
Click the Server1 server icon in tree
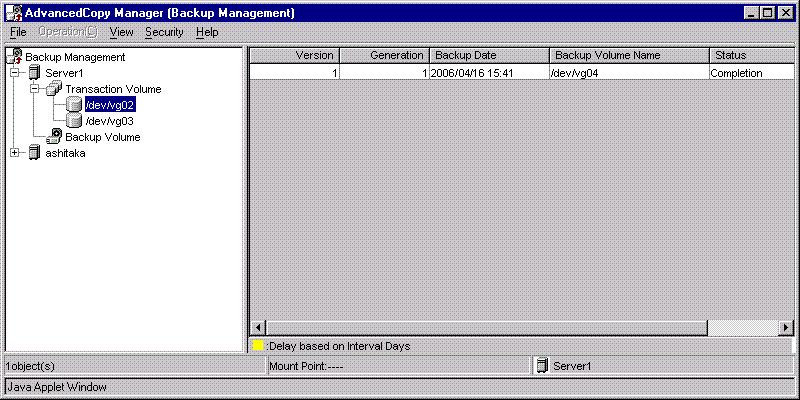pos(34,73)
